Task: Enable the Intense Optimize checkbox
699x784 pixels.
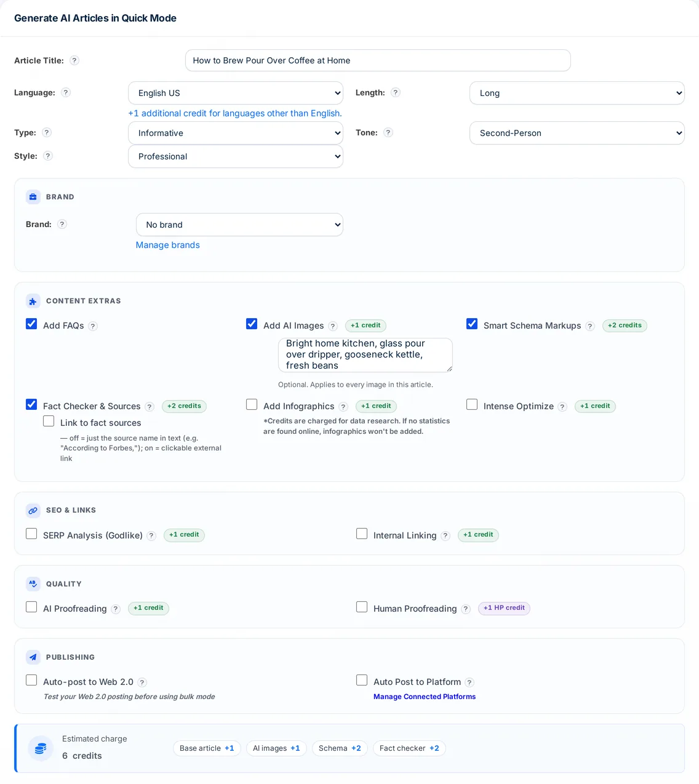Action: pos(472,404)
